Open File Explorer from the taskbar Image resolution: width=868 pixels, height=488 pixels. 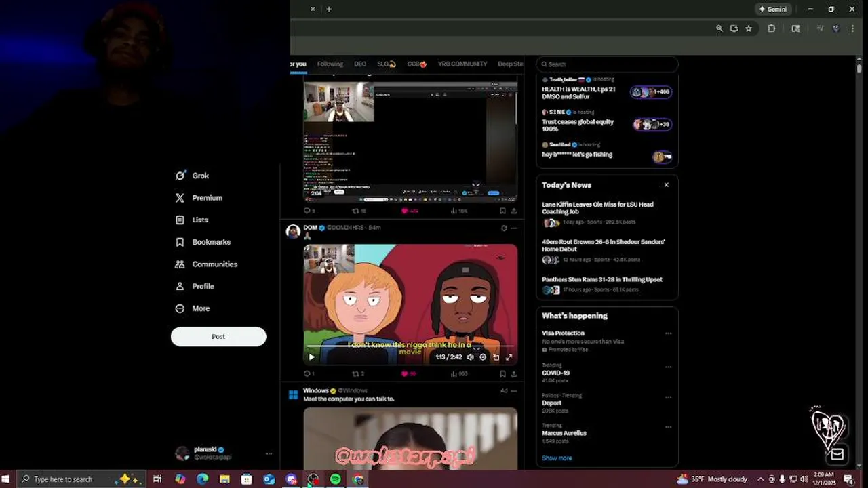[224, 479]
